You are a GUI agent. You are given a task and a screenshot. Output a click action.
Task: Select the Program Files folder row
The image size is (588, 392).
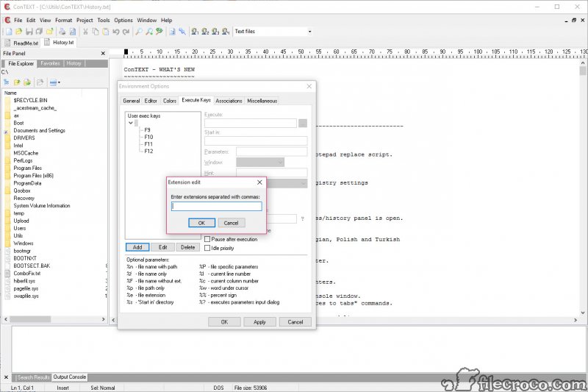pos(28,168)
